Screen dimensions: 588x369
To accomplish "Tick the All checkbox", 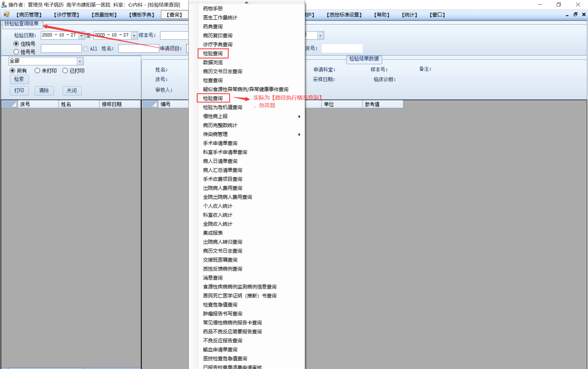I will pos(85,49).
